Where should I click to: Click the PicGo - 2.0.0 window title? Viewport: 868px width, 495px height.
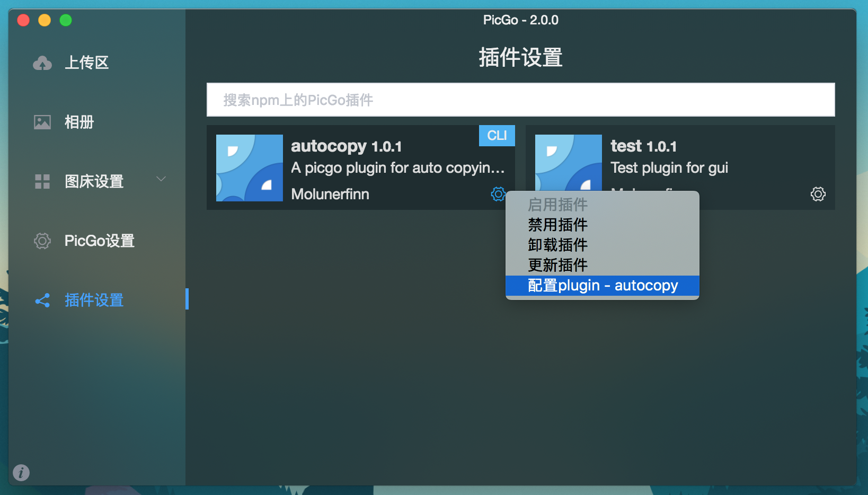521,20
